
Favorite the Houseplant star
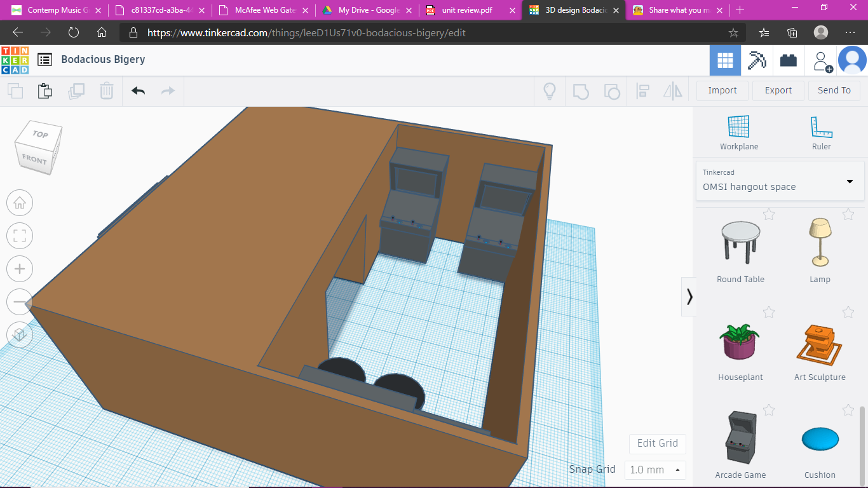click(769, 312)
